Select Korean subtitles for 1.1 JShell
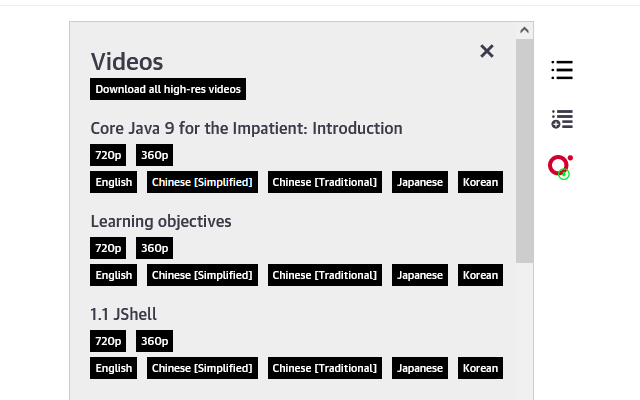The width and height of the screenshot is (640, 400). pyautogui.click(x=480, y=368)
